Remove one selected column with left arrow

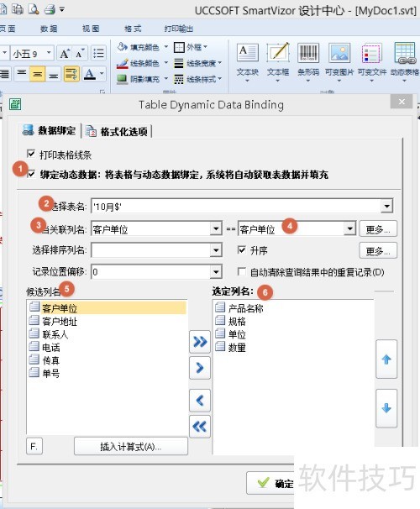[200, 401]
